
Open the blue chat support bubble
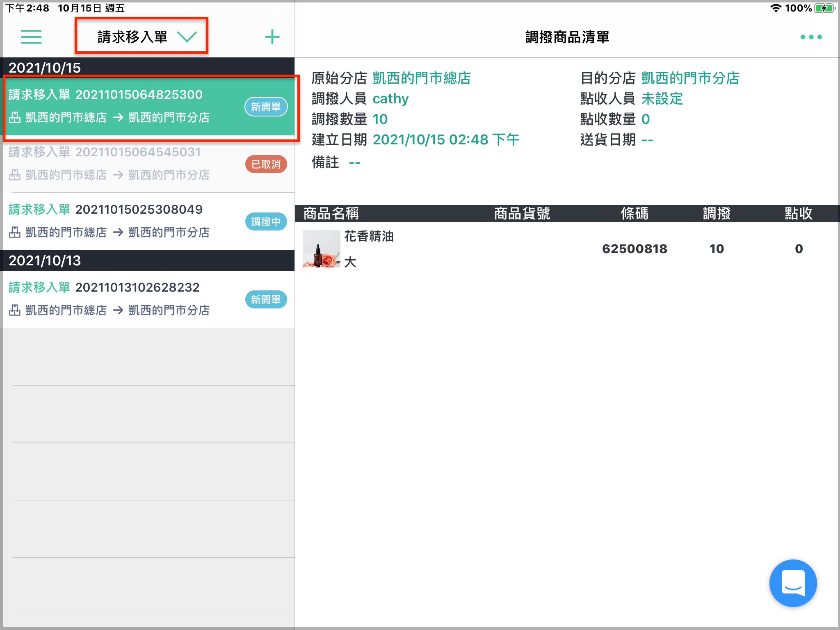coord(793,583)
